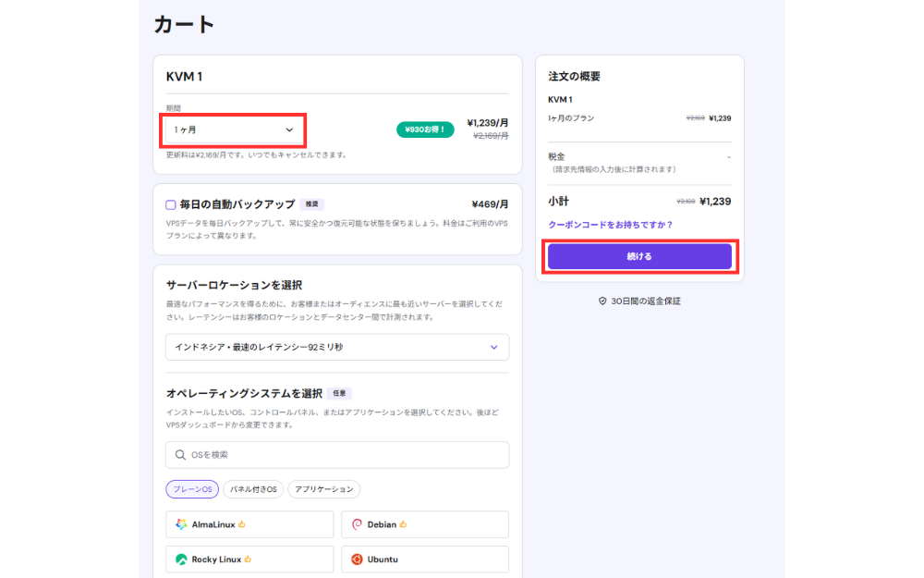The height and width of the screenshot is (578, 924).
Task: Select the プレーンOS tab
Action: (x=192, y=489)
